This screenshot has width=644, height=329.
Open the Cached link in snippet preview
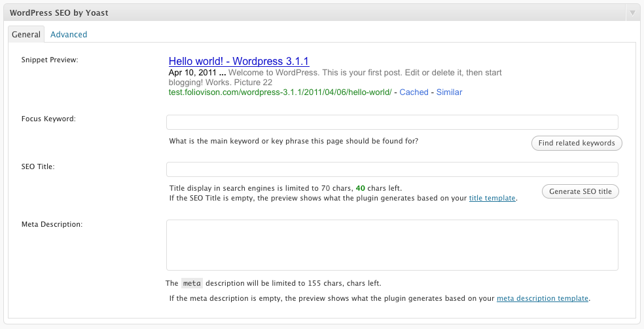pos(414,92)
